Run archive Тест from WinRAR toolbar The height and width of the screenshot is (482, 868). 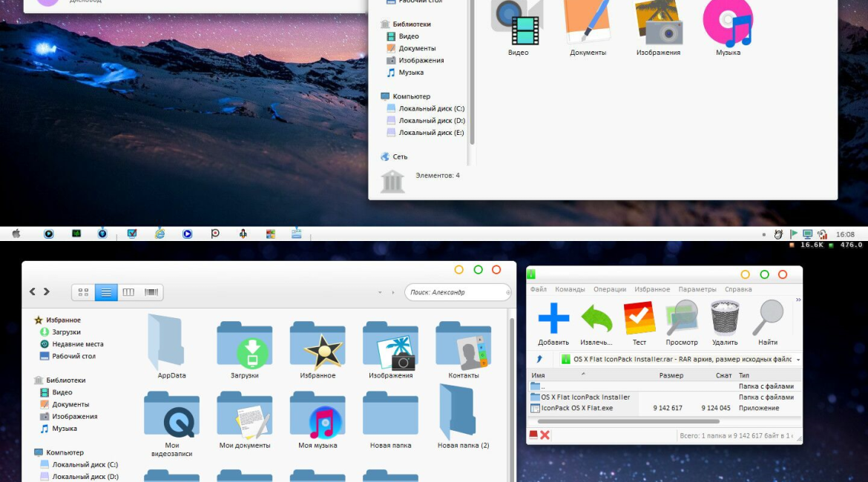[x=639, y=319]
